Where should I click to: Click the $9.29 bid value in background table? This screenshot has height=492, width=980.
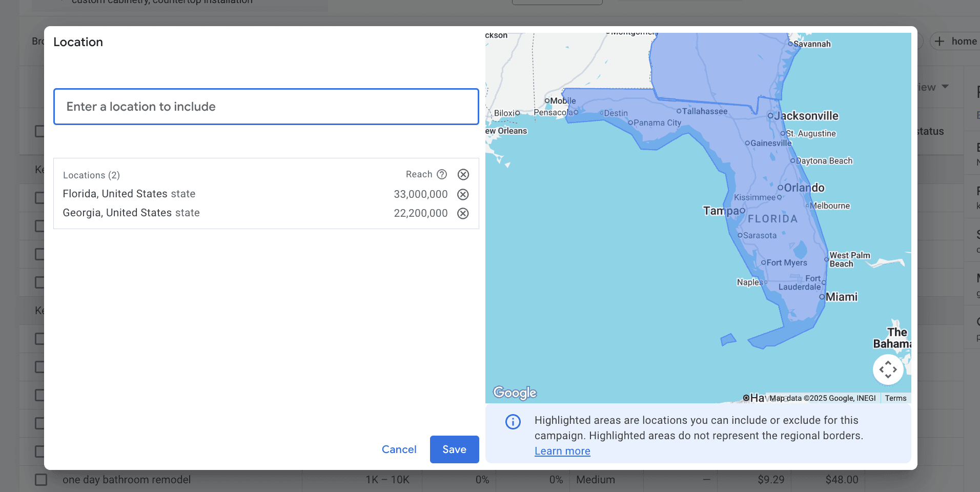point(771,480)
